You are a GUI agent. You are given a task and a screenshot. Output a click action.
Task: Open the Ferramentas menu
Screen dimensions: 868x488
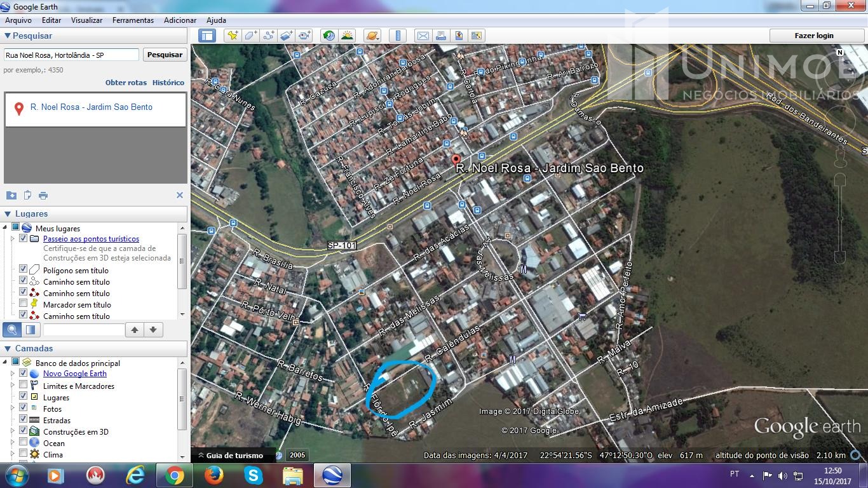[133, 20]
